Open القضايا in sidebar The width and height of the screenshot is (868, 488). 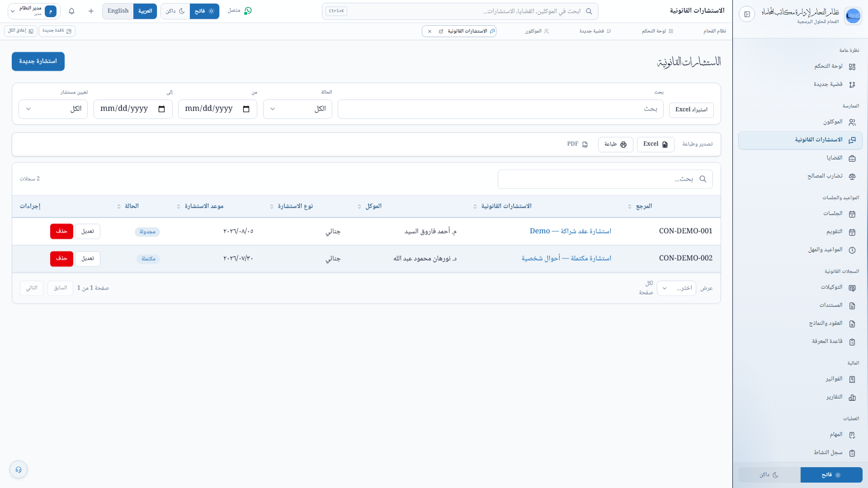tap(800, 158)
